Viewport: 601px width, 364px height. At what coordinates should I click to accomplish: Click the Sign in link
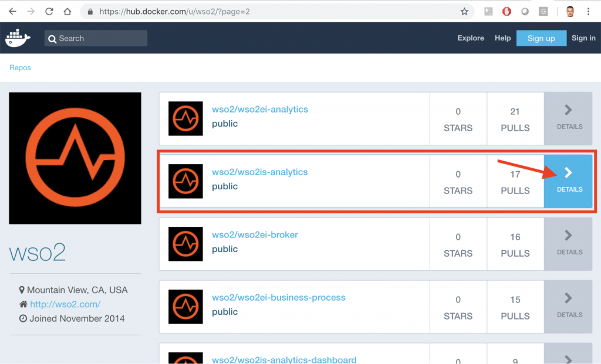point(583,38)
